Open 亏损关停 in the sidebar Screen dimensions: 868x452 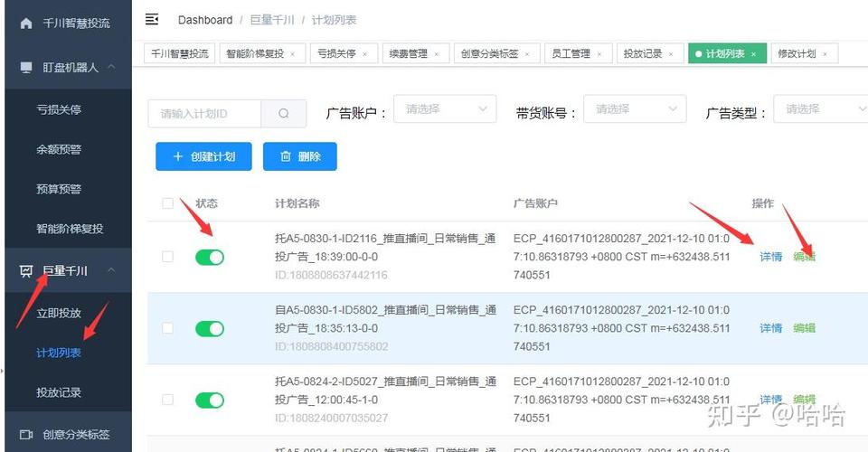point(59,109)
